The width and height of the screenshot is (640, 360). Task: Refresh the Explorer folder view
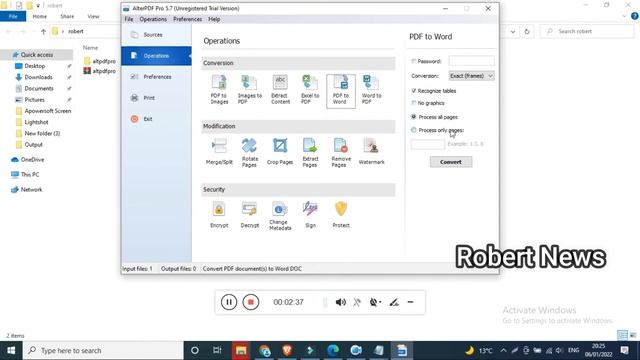point(527,31)
